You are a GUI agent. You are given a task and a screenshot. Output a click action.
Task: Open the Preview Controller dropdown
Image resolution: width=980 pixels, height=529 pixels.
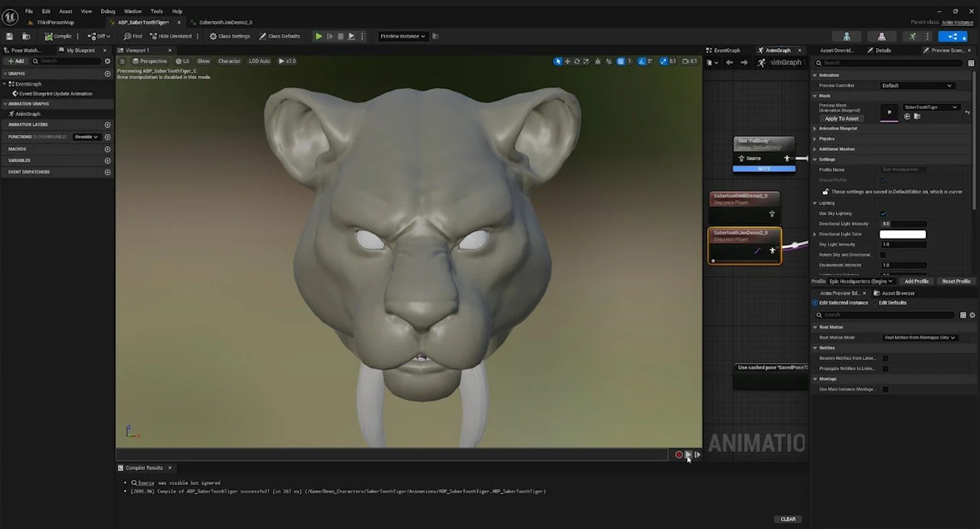(x=917, y=85)
